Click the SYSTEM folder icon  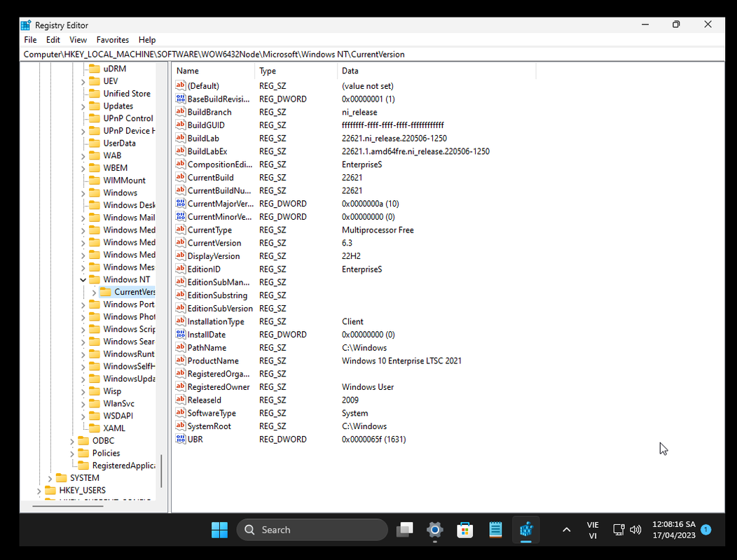62,478
